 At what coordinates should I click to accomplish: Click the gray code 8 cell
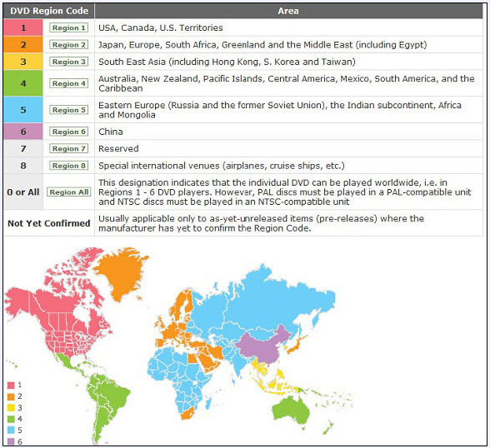coord(23,166)
